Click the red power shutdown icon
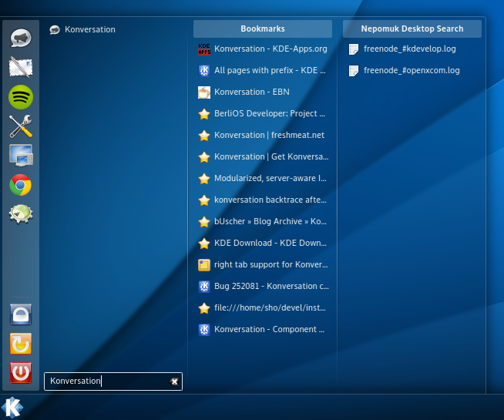Screen dimensions: 504x420 click(21, 373)
